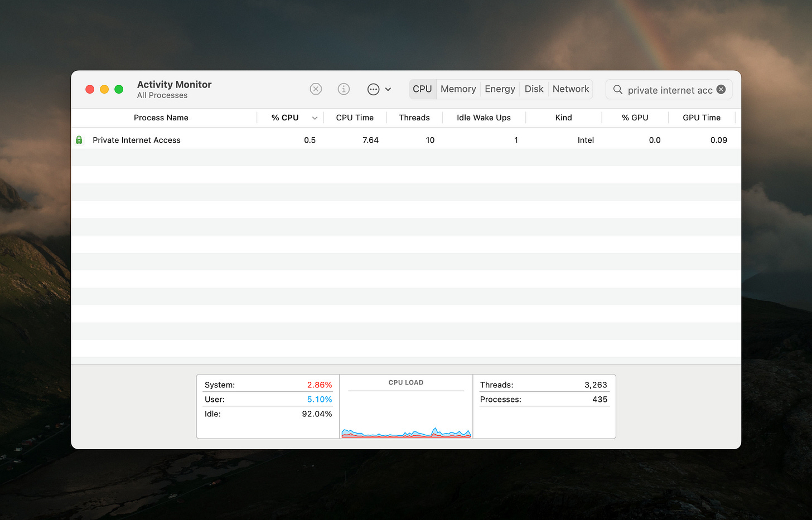Screen dimensions: 812x520
Task: Click the Idle 92.04% value
Action: pyautogui.click(x=317, y=414)
